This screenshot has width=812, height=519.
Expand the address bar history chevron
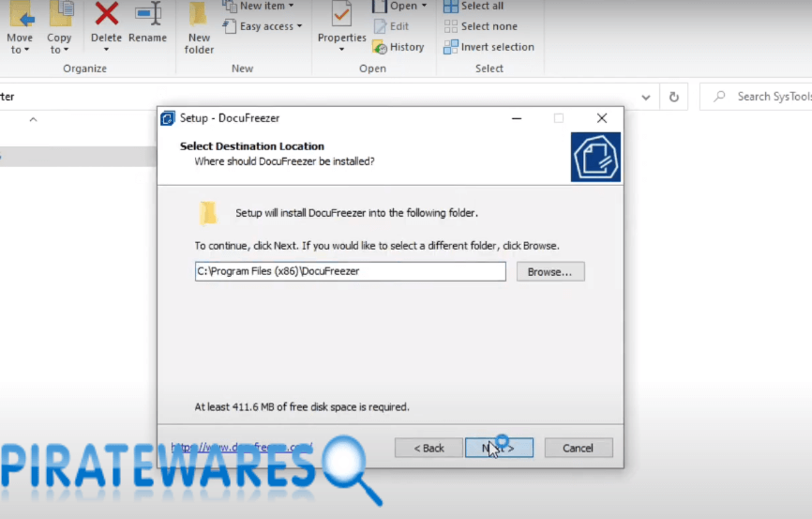[645, 97]
